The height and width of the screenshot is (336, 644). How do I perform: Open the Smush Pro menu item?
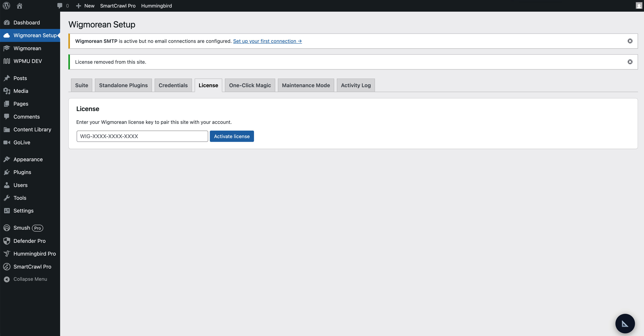30,228
